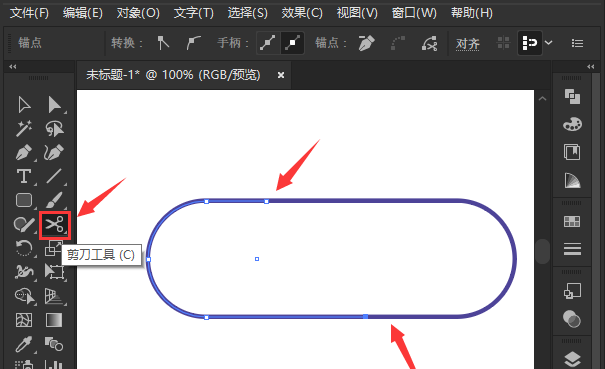Open the Transparency panel circles icon
The height and width of the screenshot is (369, 605).
(x=572, y=319)
